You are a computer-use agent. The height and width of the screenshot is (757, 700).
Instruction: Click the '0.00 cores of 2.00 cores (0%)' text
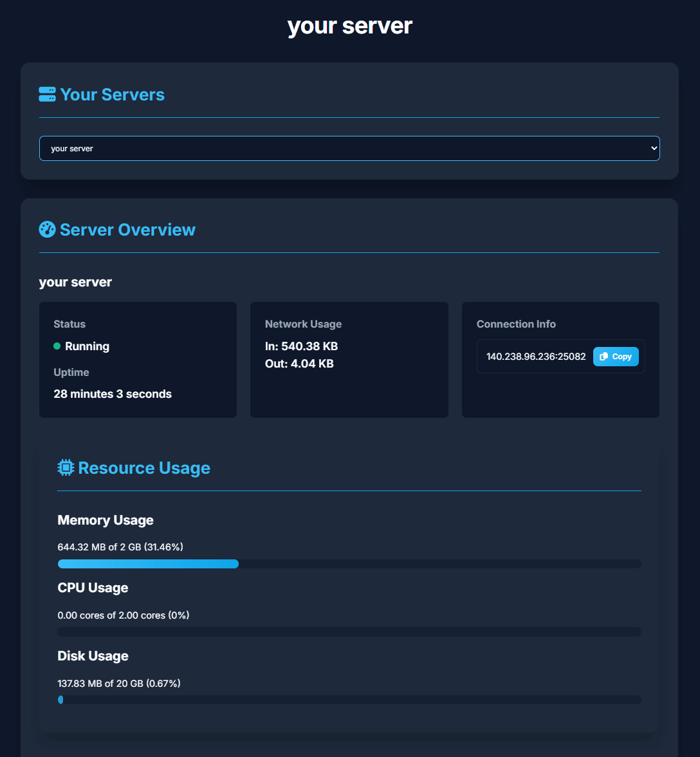(124, 615)
